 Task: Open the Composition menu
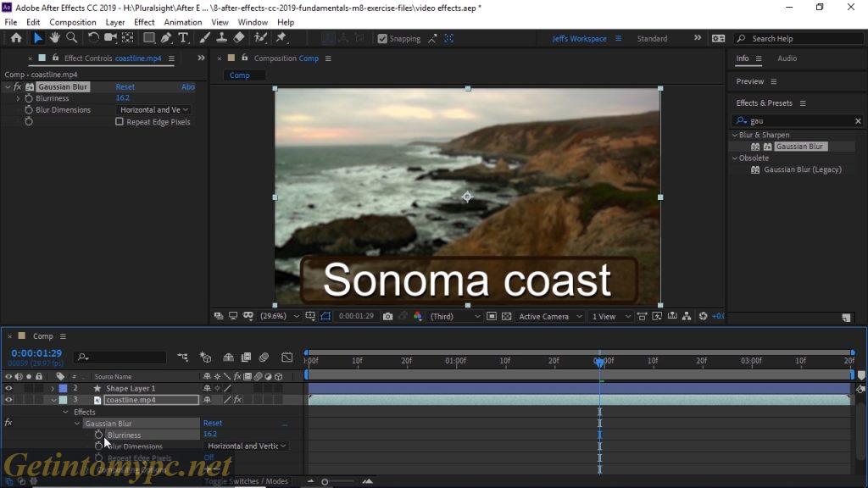73,22
